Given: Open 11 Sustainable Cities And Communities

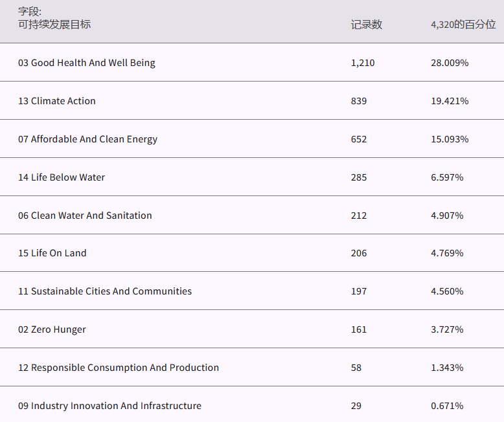Looking at the screenshot, I should point(105,291).
